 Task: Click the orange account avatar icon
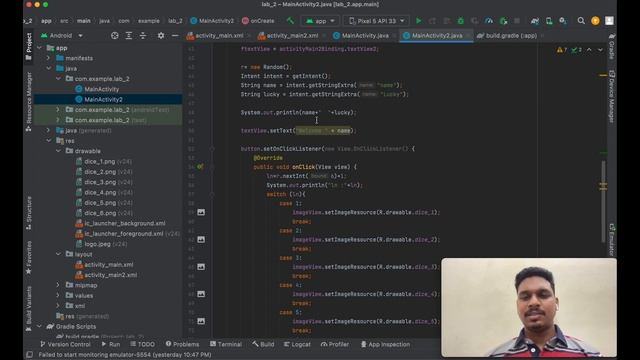click(595, 21)
